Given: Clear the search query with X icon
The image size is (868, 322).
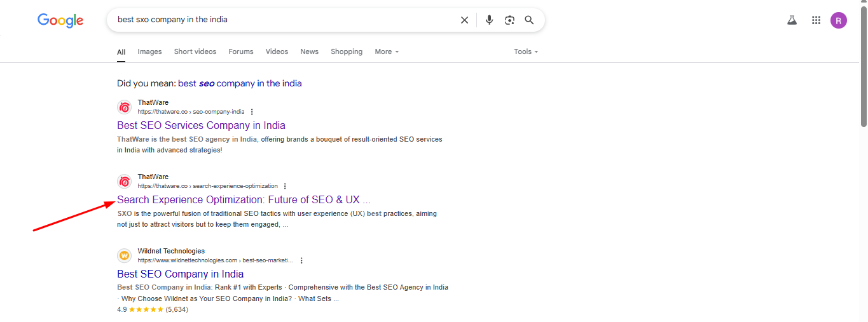Looking at the screenshot, I should click(464, 20).
